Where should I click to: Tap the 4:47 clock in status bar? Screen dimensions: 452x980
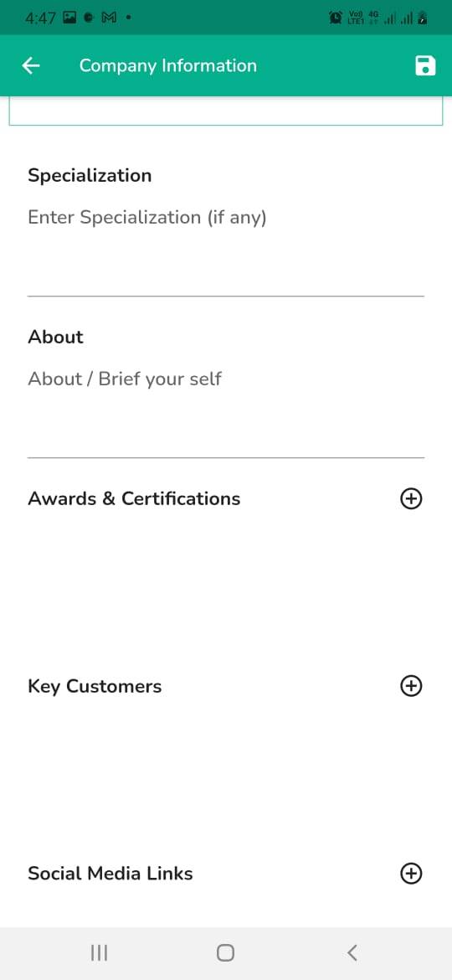pos(40,18)
